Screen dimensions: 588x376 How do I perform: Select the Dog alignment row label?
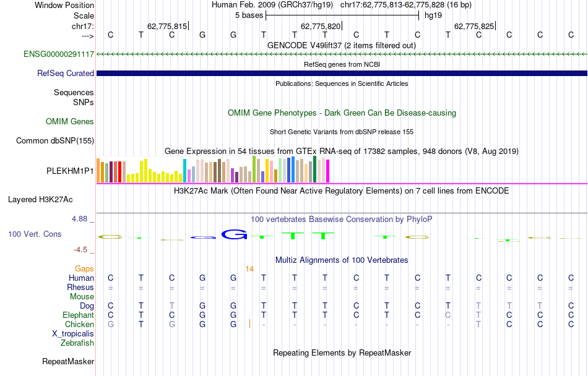point(87,306)
